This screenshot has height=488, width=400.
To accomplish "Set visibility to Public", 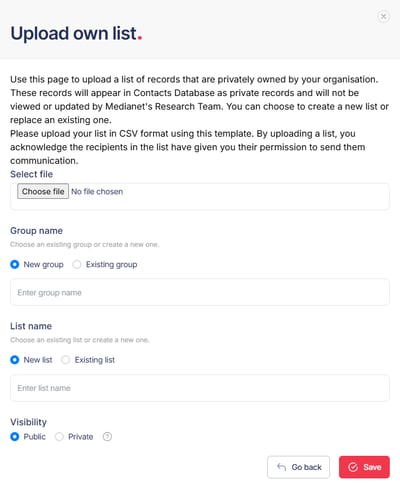I will click(15, 436).
